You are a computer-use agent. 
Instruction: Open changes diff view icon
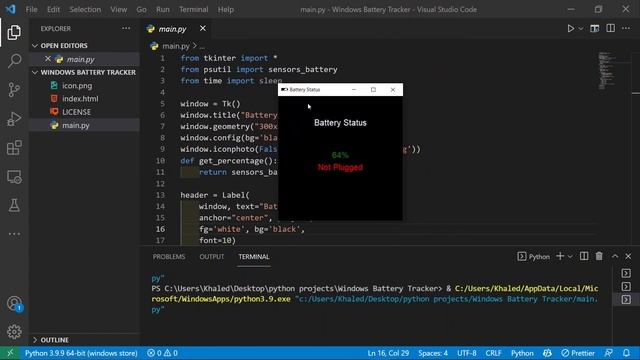point(595,29)
